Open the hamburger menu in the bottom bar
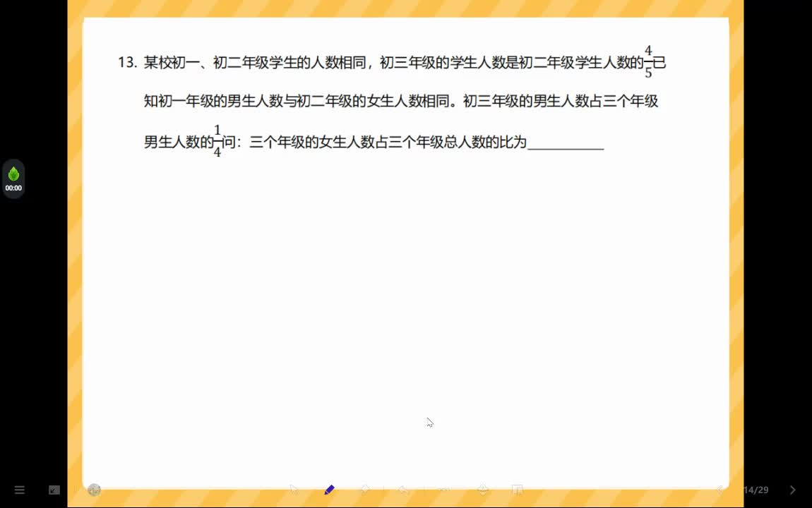Viewport: 812px width, 508px height. pos(20,490)
